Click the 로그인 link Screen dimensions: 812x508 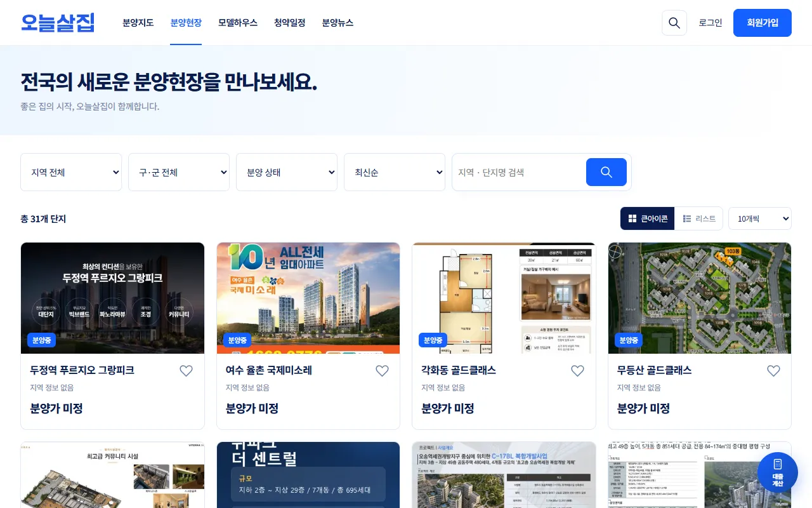[710, 23]
